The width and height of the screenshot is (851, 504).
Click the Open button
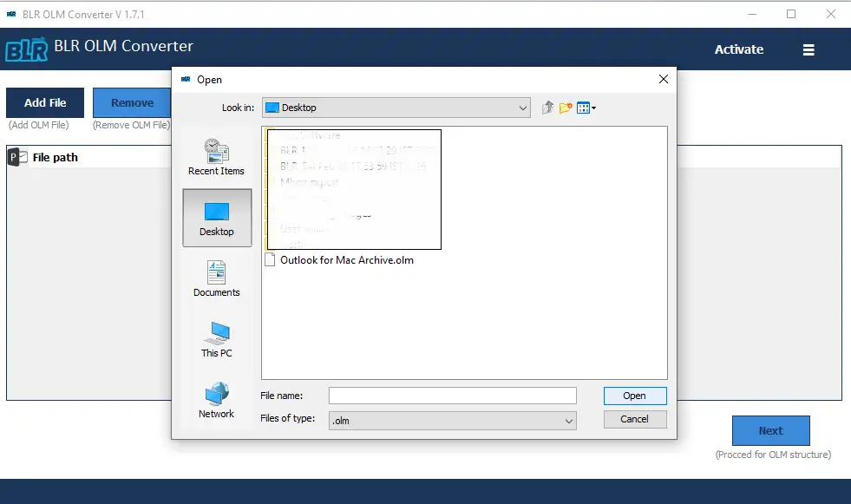(x=634, y=395)
